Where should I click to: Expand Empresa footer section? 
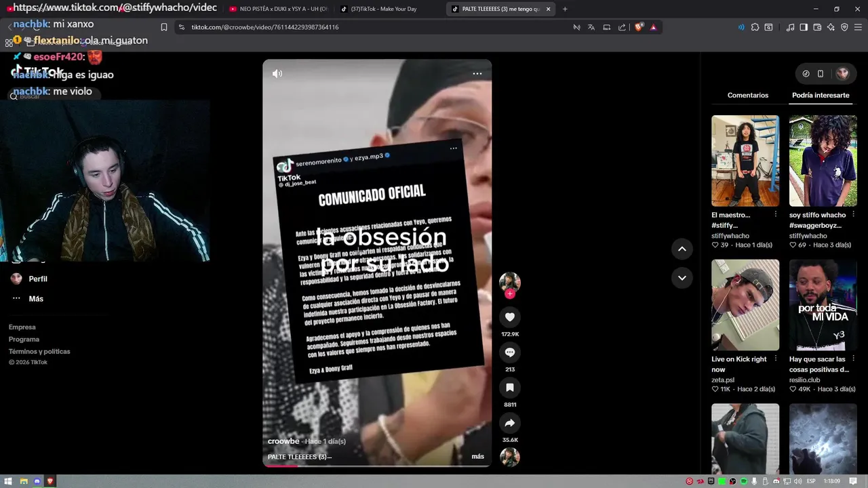click(x=22, y=327)
